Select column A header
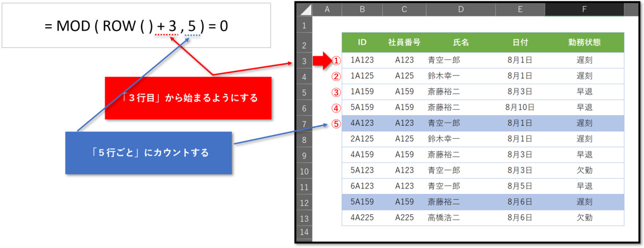644x248 pixels. 327,10
